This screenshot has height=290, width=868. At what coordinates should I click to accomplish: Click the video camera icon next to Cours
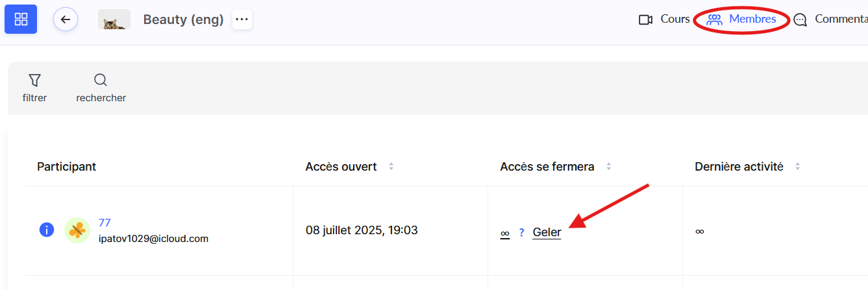645,19
